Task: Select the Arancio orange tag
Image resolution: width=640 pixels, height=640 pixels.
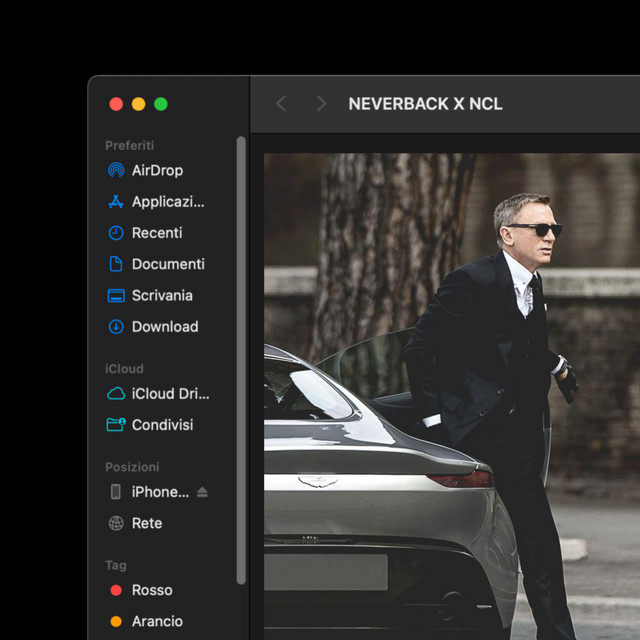Action: point(116,621)
